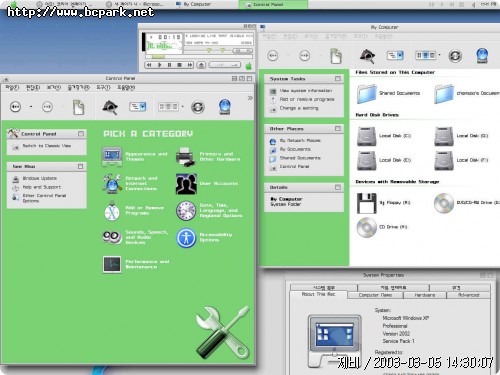The width and height of the screenshot is (500, 375).
Task: Open Appearance and Themes category icon
Action: point(112,157)
